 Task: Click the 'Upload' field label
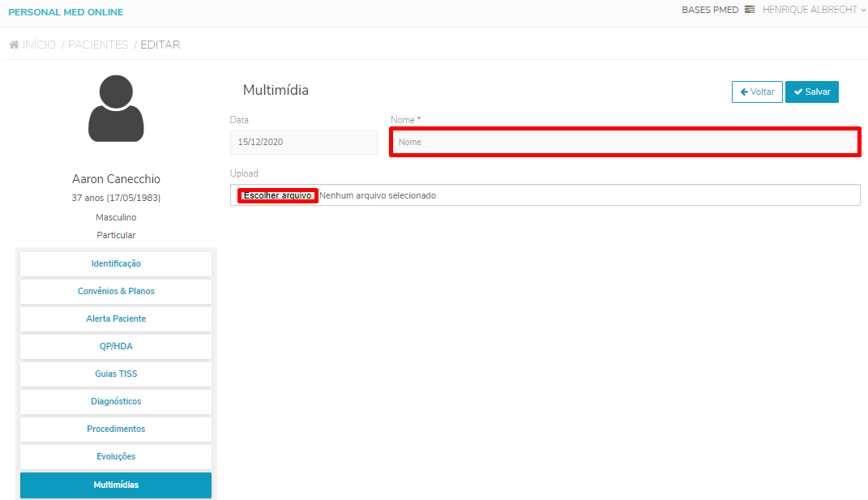tap(244, 173)
